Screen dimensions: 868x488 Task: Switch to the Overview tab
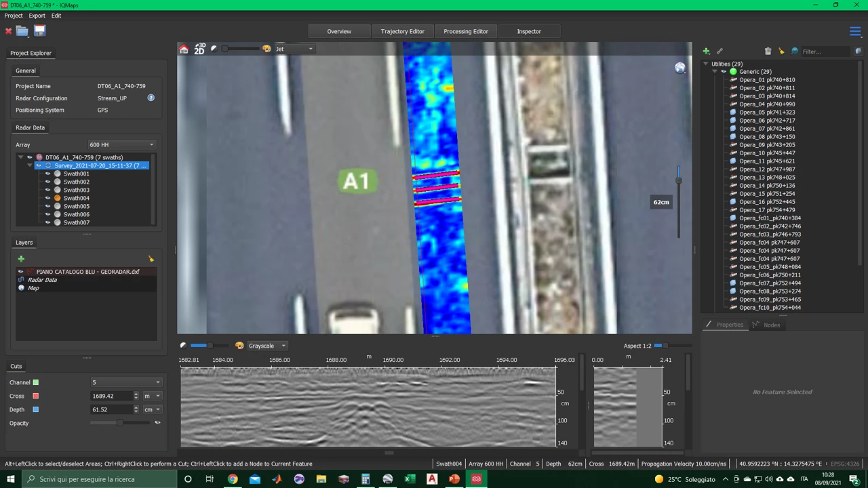pos(339,31)
